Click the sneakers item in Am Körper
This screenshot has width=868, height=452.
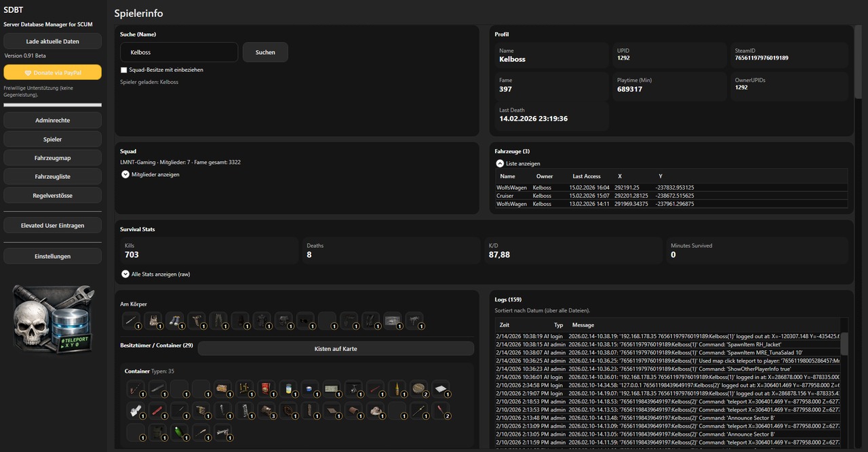click(x=175, y=321)
